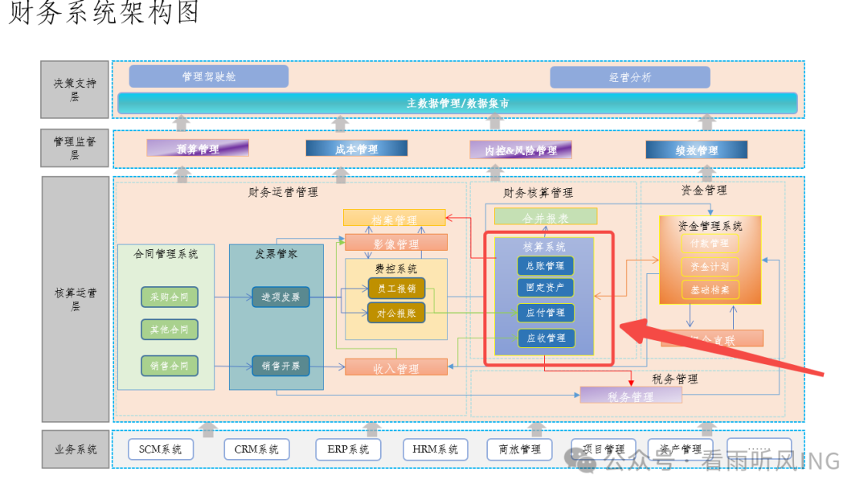The height and width of the screenshot is (496, 868).
Task: Click the 主数据管理/数据集市 bar
Action: (x=457, y=104)
